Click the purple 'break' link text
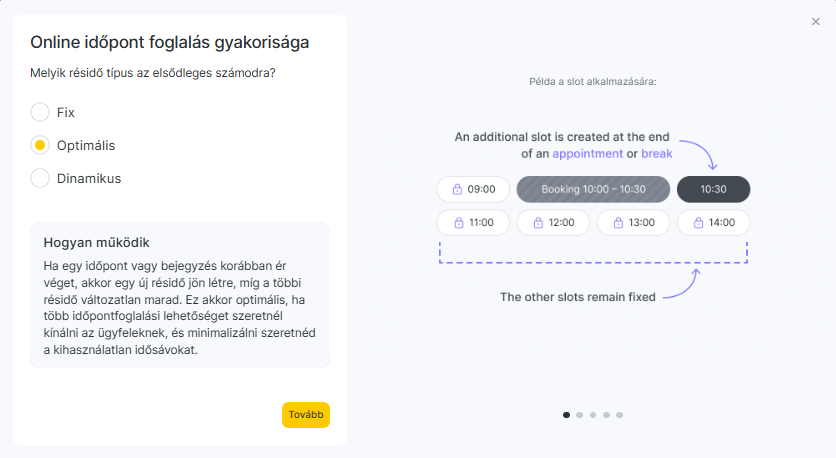This screenshot has width=836, height=458. (x=657, y=154)
